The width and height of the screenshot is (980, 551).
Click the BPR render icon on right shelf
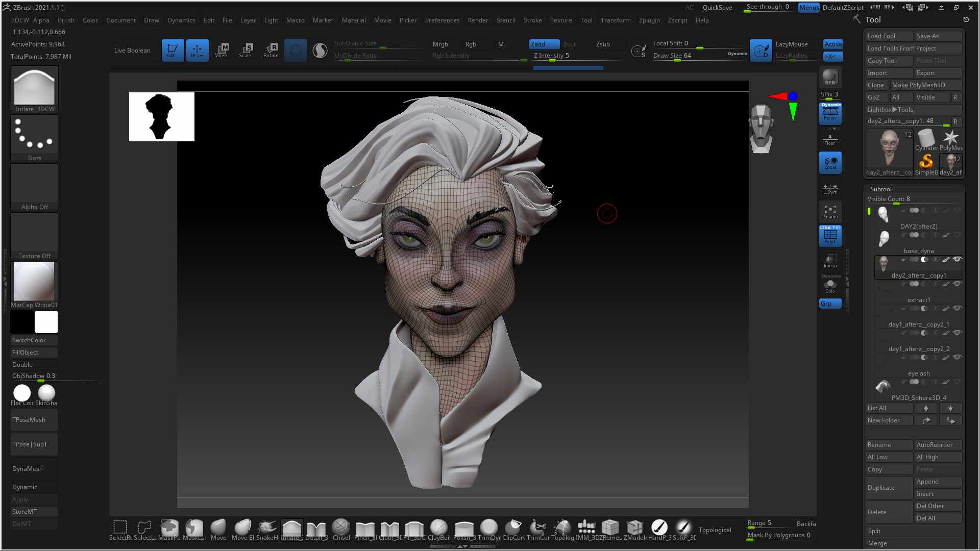tap(830, 78)
